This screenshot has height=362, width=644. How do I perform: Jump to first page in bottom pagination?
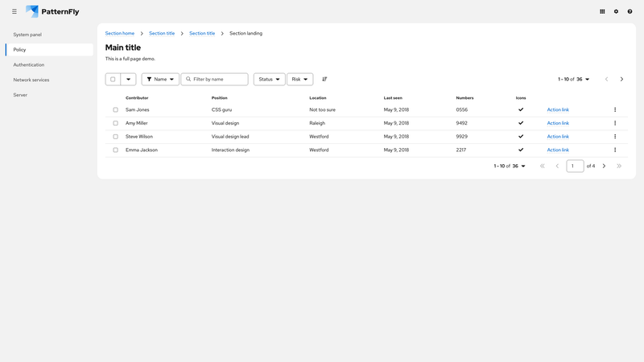[x=542, y=166]
